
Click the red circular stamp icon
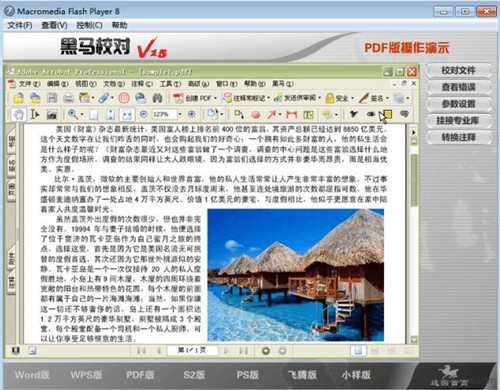coord(124,98)
